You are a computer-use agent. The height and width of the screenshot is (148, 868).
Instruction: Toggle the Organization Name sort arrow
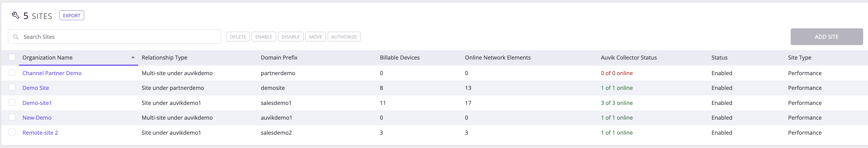pos(133,58)
